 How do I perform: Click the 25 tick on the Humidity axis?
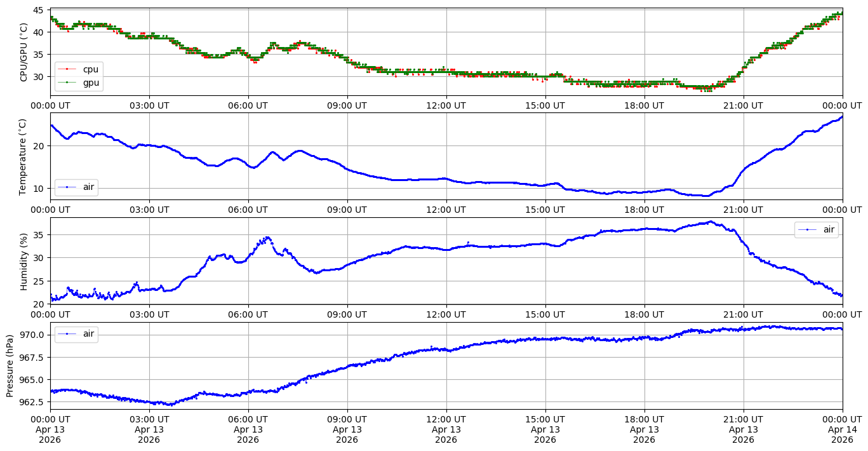click(x=38, y=281)
